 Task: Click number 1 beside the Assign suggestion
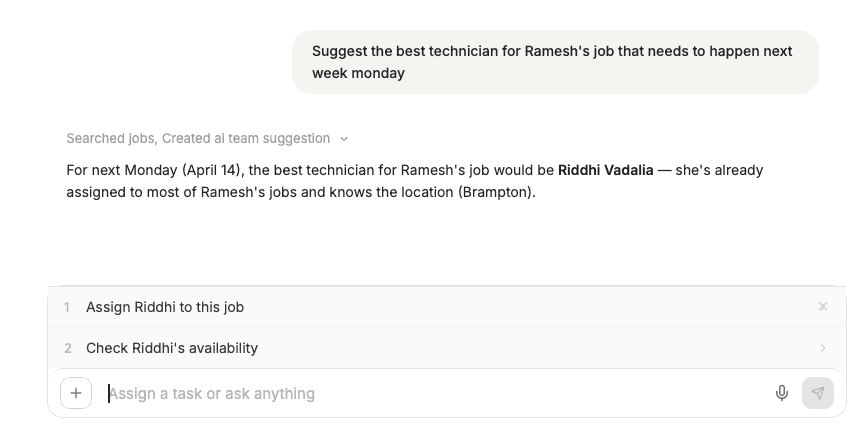pyautogui.click(x=67, y=307)
